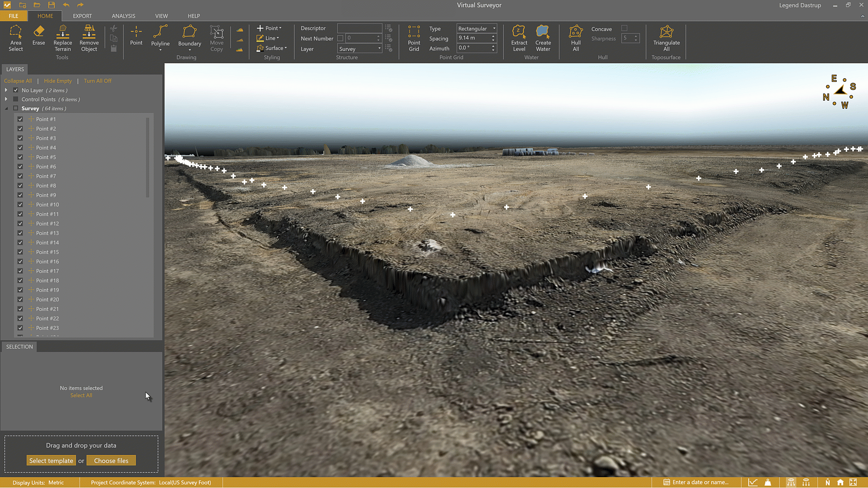Select the Remove Object tool
This screenshot has height=488, width=868.
89,38
